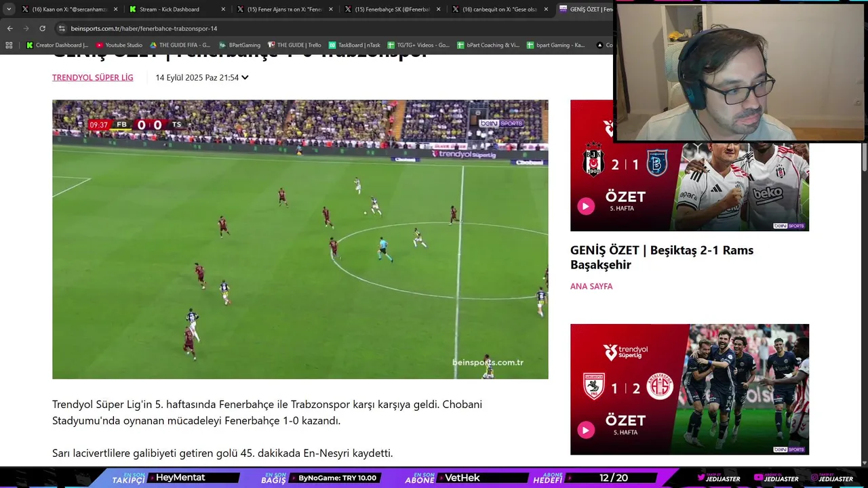Reload the page with refresh icon
The width and height of the screenshot is (868, 488).
point(42,28)
